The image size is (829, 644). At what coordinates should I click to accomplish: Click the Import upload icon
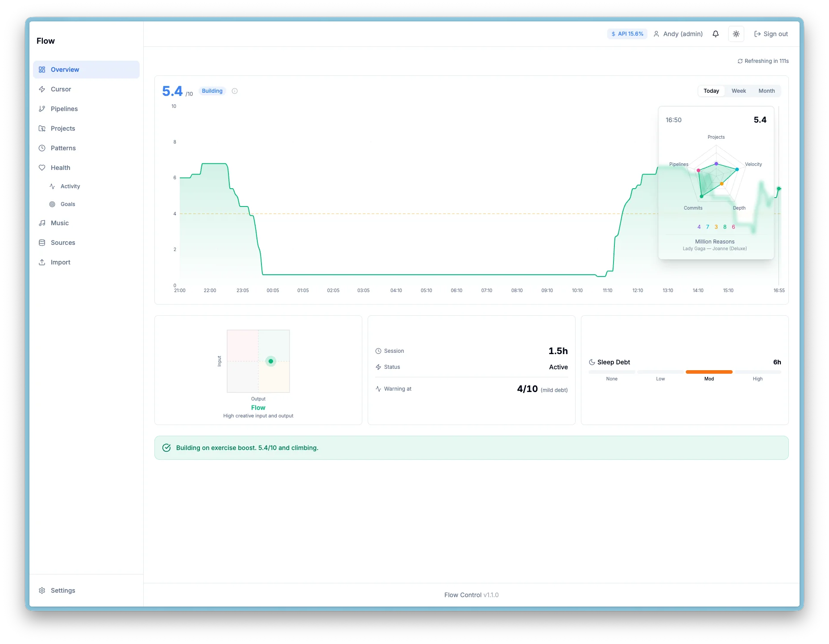pyautogui.click(x=42, y=262)
